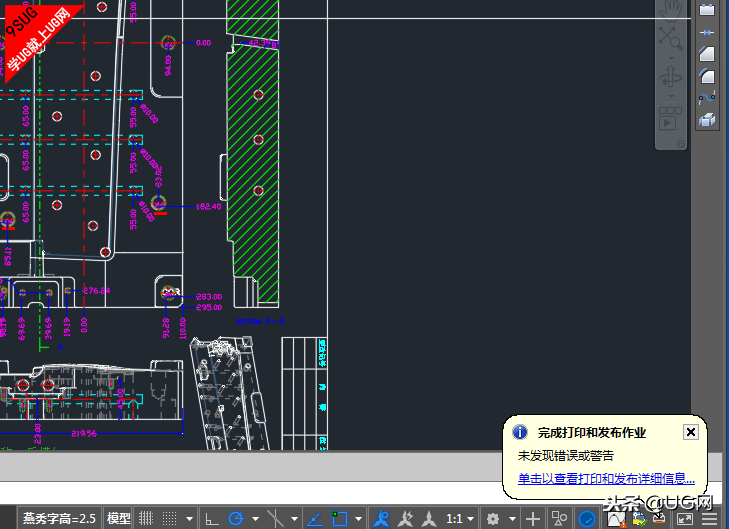Click the Join tool icon

tap(707, 32)
